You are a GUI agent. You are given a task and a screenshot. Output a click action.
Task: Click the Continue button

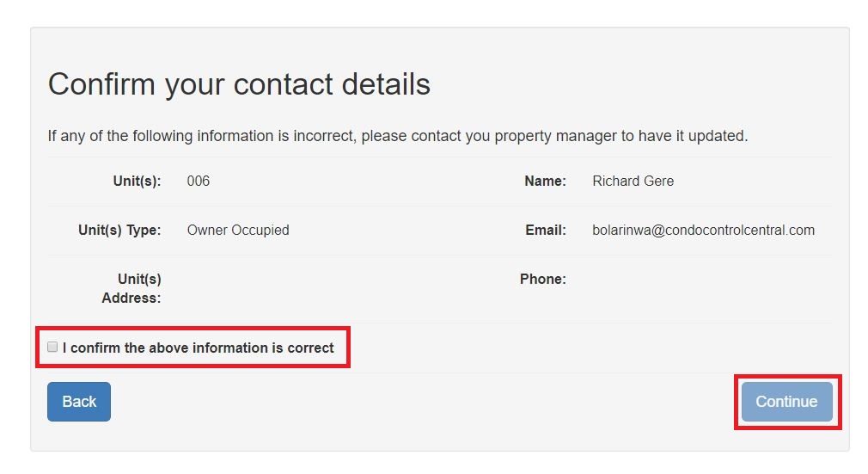coord(786,402)
